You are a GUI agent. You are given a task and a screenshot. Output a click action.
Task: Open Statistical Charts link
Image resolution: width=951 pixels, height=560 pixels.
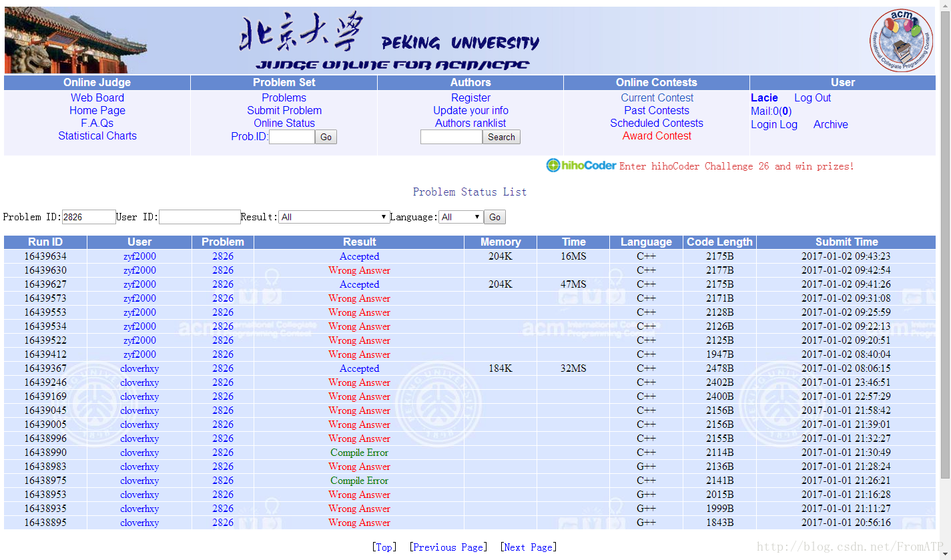point(97,135)
